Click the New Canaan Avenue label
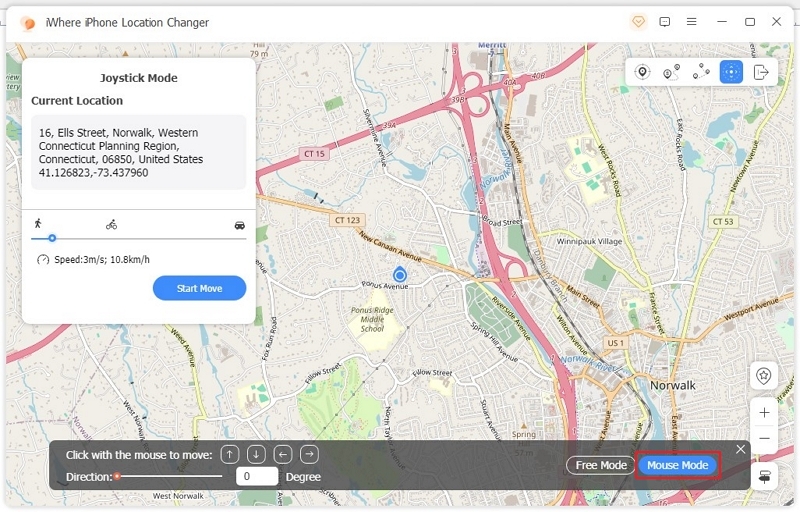Screen dimensions: 800x512 coord(390,246)
